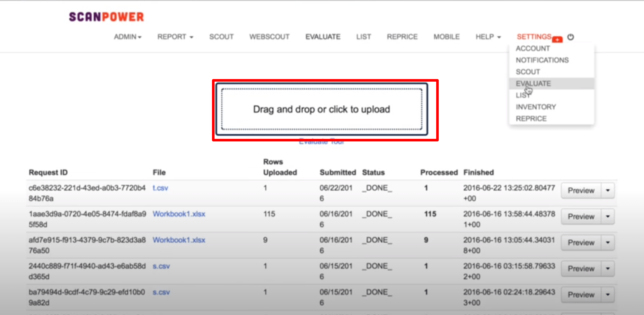This screenshot has height=315, width=644.
Task: Click the Request ID column header
Action: (48, 172)
